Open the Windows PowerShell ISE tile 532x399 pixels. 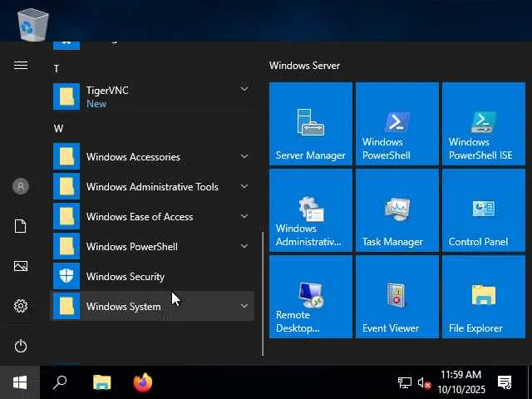coord(484,124)
